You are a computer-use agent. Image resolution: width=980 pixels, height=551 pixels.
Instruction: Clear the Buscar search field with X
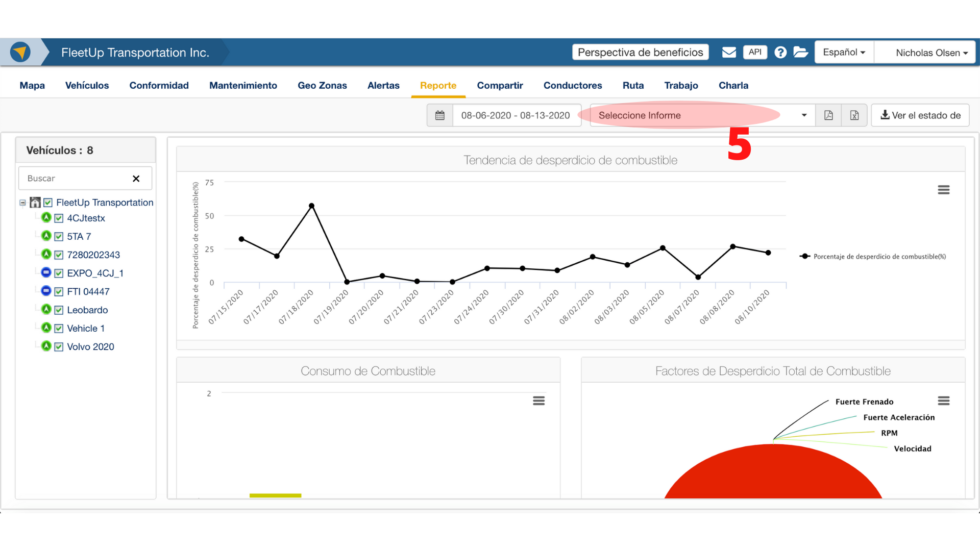[136, 179]
